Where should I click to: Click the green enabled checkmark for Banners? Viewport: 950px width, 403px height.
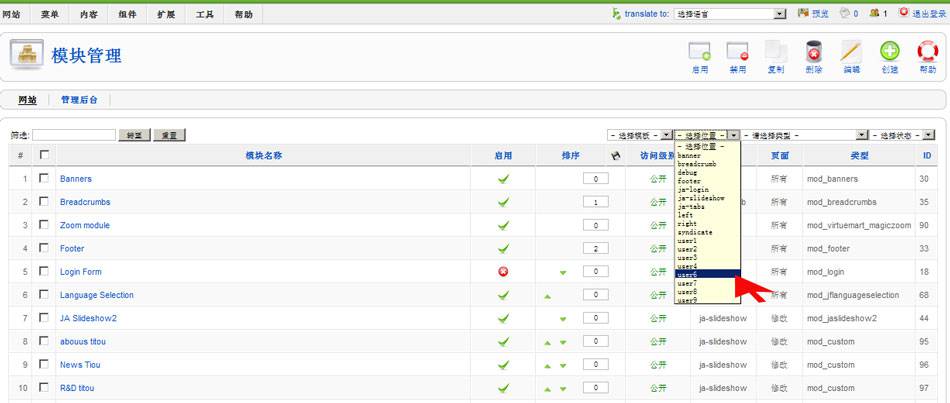(503, 179)
